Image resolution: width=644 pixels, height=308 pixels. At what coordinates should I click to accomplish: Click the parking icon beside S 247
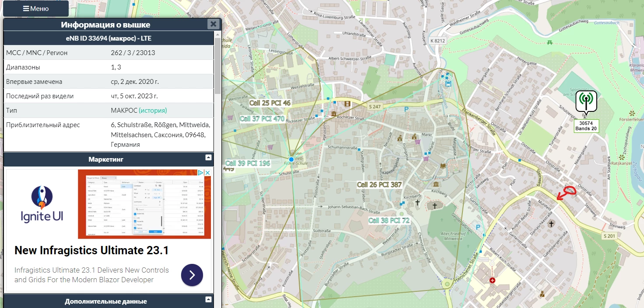click(406, 109)
